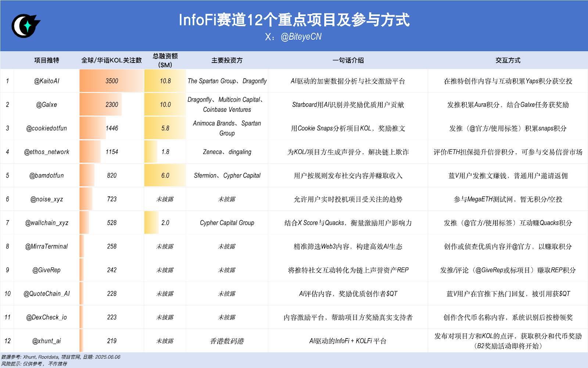Image resolution: width=588 pixels, height=368 pixels.
Task: Select the 全球/华语KOL关注数 column header
Action: coord(111,60)
